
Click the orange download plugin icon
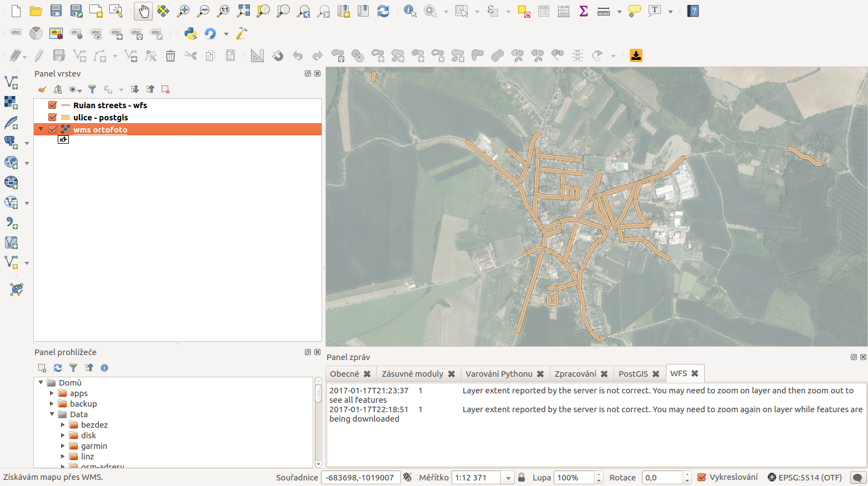click(x=636, y=55)
